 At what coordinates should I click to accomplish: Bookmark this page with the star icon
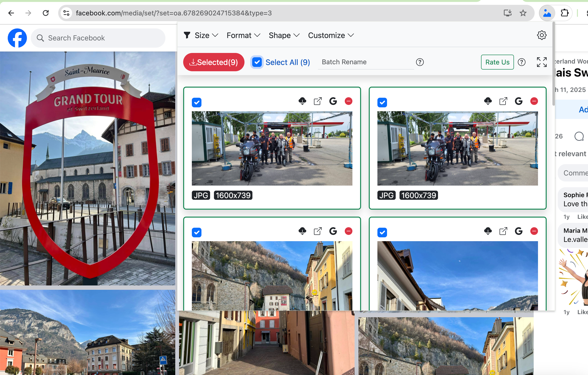[523, 13]
